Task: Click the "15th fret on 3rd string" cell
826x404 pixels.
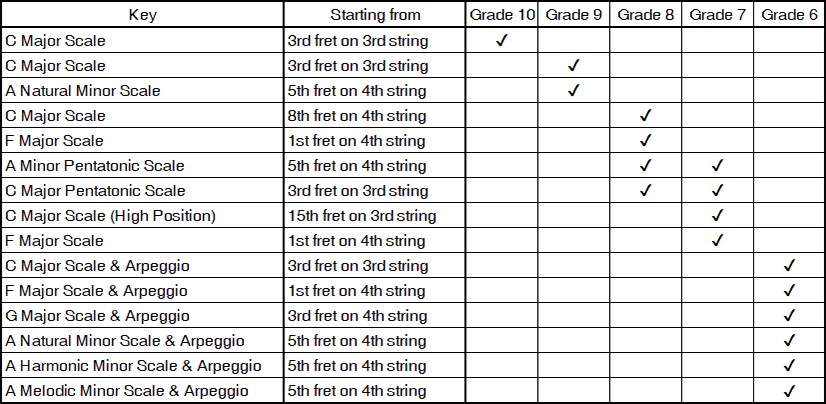Action: coord(362,216)
